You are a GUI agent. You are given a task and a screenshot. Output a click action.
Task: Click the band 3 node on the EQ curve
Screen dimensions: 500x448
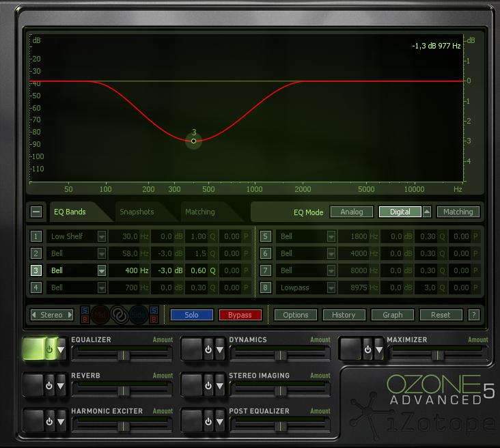[193, 141]
